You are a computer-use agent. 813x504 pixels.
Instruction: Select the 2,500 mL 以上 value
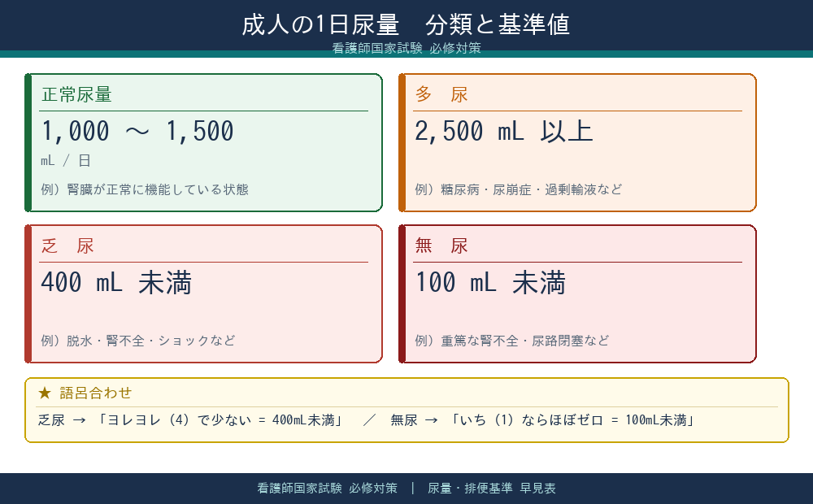(x=504, y=132)
